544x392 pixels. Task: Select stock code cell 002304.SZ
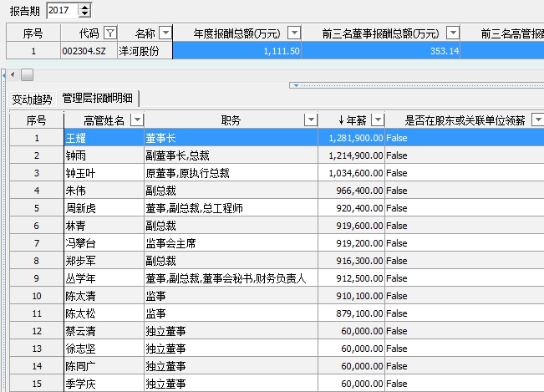click(x=89, y=51)
